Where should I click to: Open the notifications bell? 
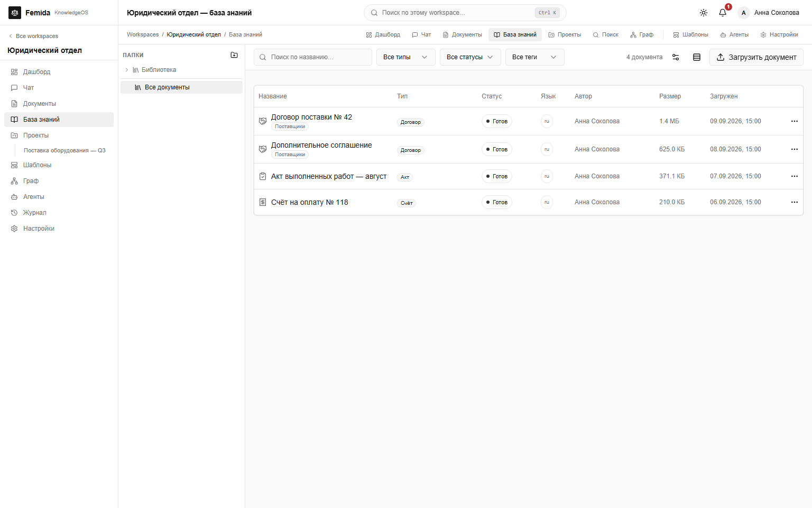(x=723, y=13)
